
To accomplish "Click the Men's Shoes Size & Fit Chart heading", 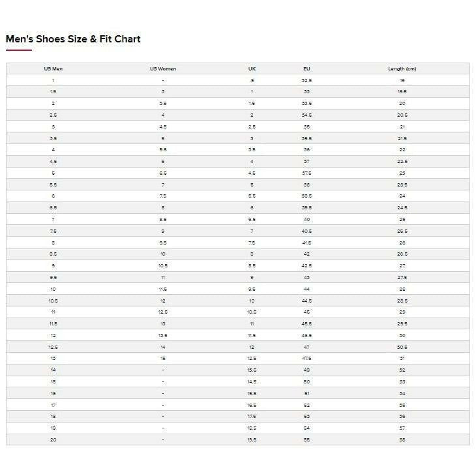I will [73, 39].
